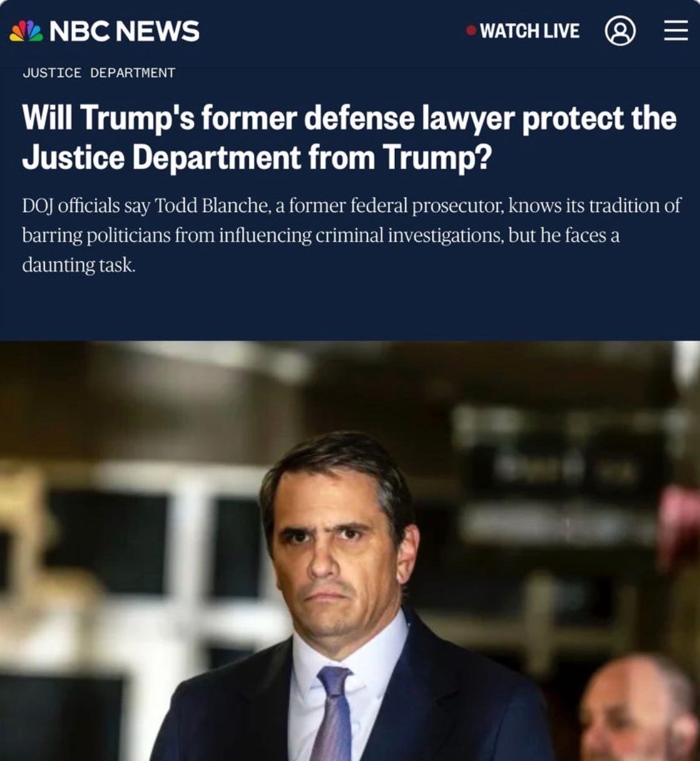Click the NBC peacock logo
The height and width of the screenshot is (761, 700).
coord(26,31)
